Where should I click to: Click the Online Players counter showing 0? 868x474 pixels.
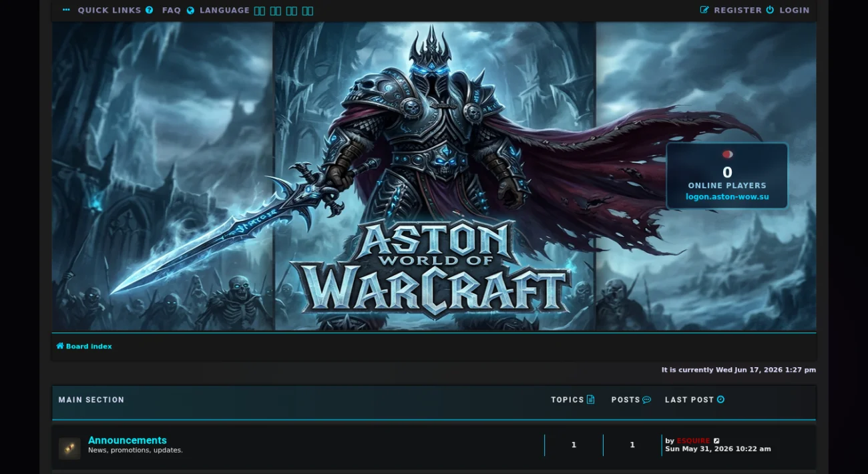(x=727, y=174)
